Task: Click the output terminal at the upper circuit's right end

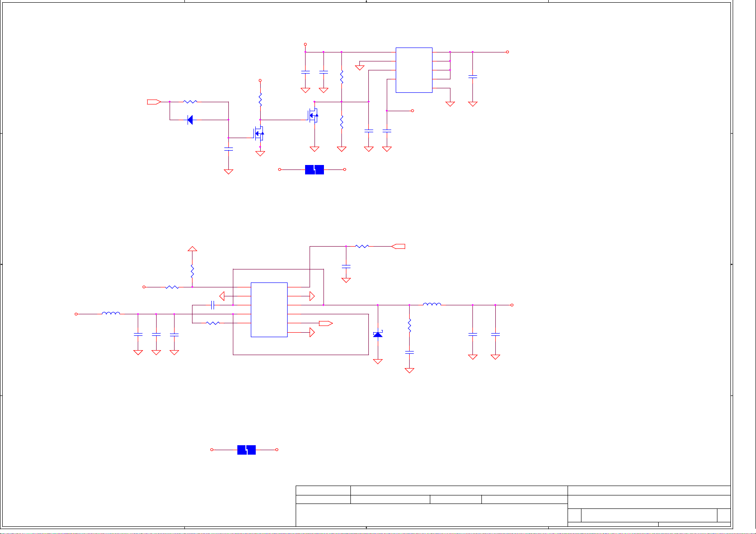Action: [507, 52]
